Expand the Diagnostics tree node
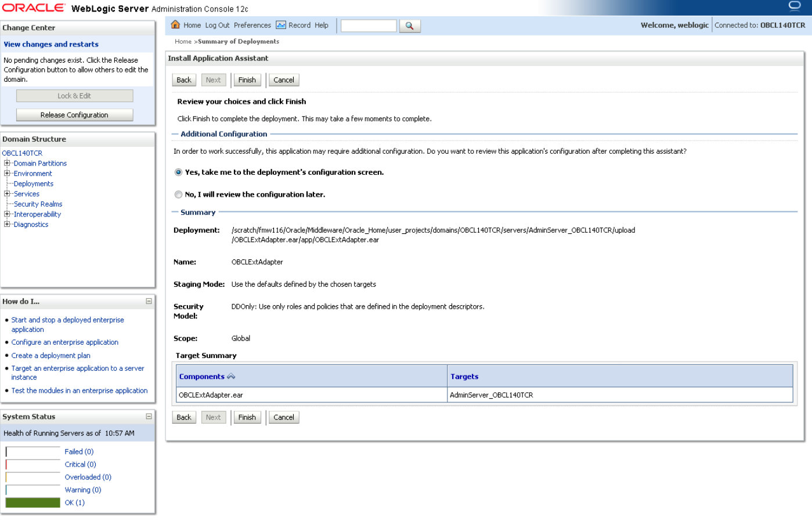Image resolution: width=812 pixels, height=520 pixels. pyautogui.click(x=6, y=224)
